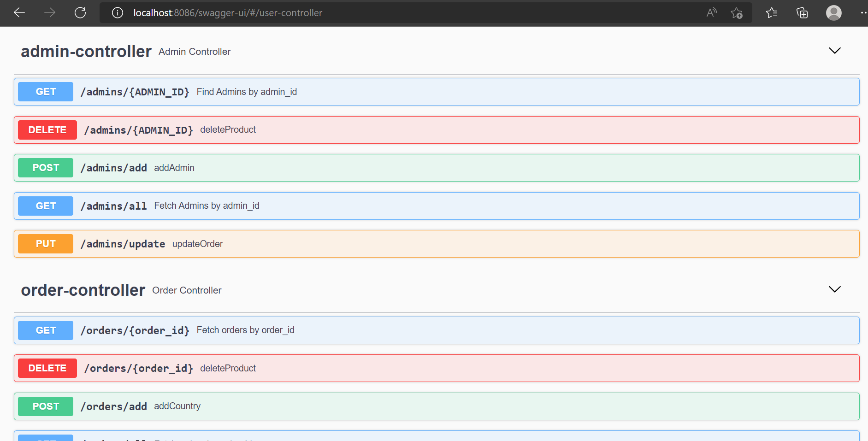The width and height of the screenshot is (868, 441).
Task: Collapse the admin-controller section chevron
Action: [x=835, y=51]
